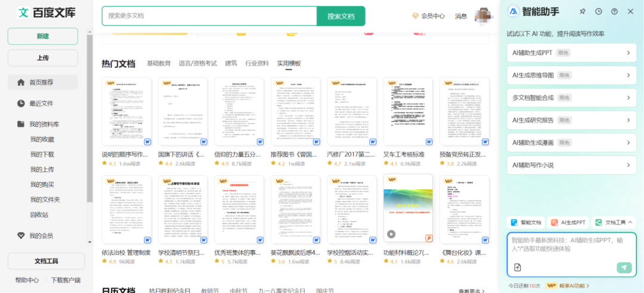Open assistant history clock icon
644x293 pixels.
pos(599,11)
